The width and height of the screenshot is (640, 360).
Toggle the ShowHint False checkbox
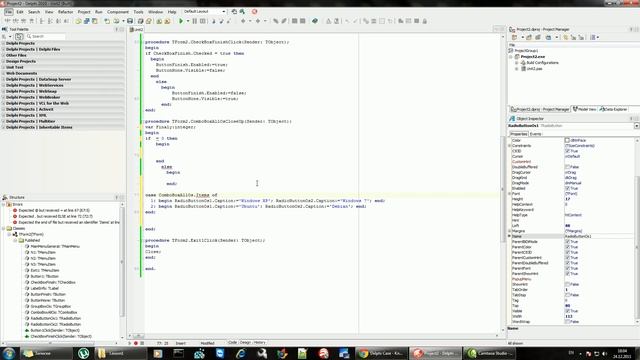click(x=567, y=284)
